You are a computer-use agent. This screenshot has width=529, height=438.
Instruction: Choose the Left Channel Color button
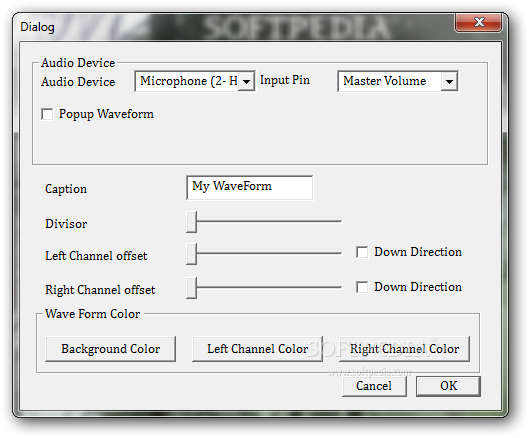(x=257, y=349)
